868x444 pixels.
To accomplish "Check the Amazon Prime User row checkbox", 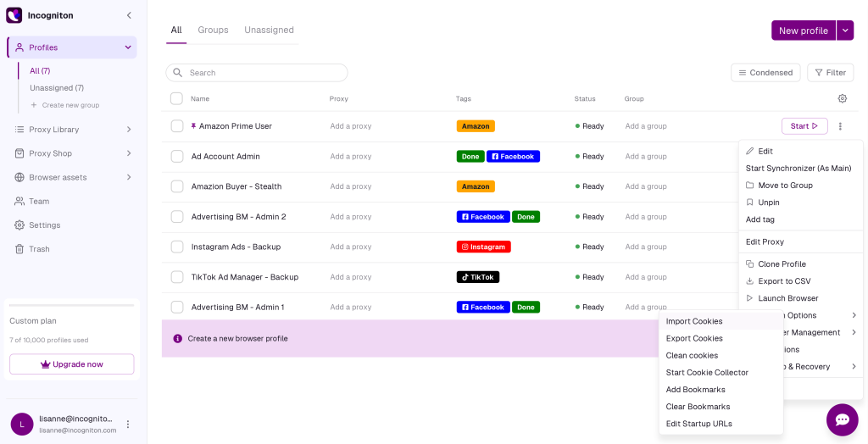I will [177, 126].
